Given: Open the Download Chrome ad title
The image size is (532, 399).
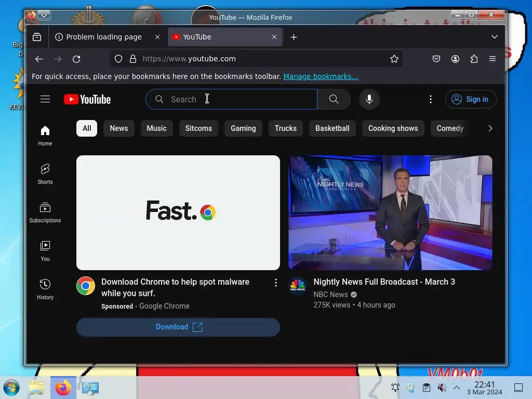Looking at the screenshot, I should [x=175, y=287].
